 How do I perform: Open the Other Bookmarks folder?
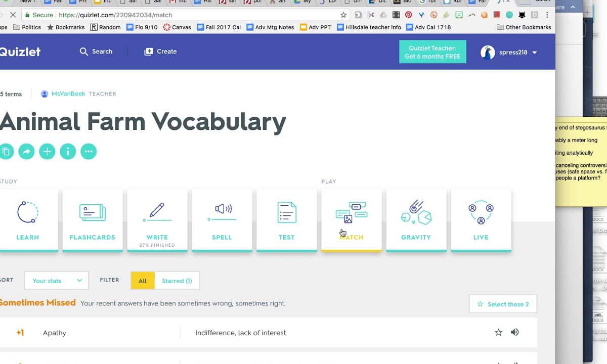point(524,27)
